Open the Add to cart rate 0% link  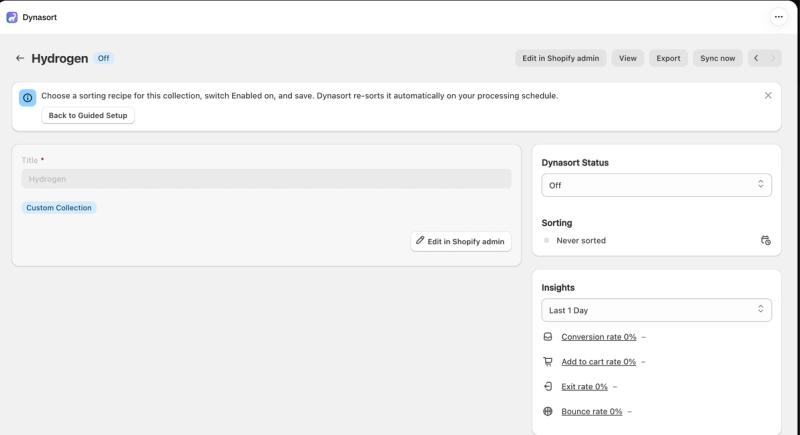pos(598,362)
